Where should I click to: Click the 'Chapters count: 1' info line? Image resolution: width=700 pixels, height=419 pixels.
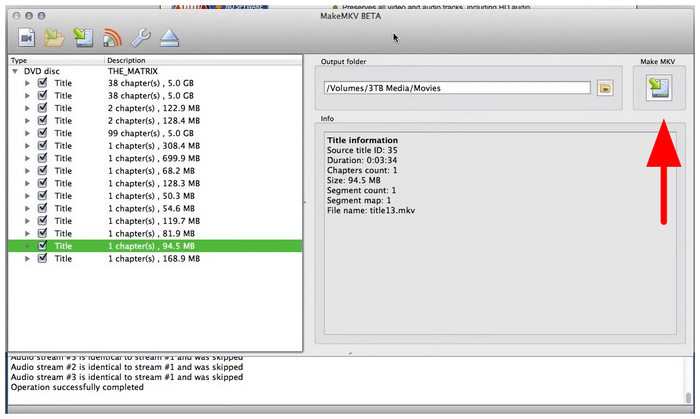click(x=362, y=170)
